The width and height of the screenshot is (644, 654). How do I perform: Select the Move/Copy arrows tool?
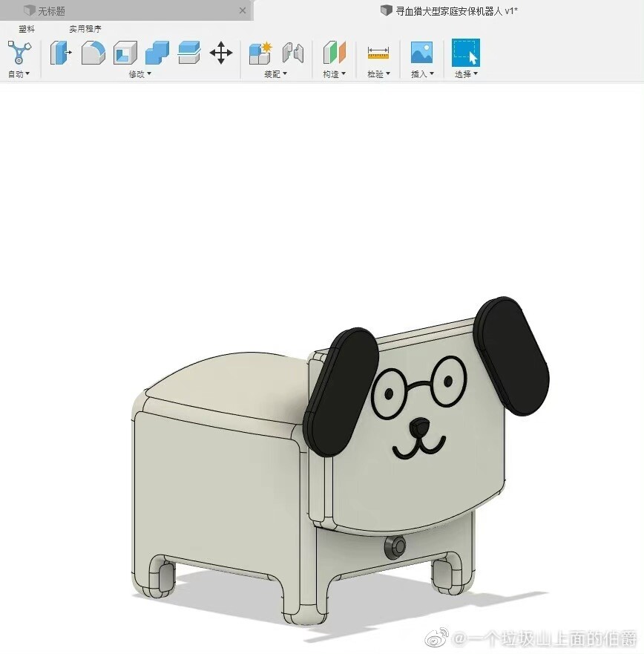221,53
